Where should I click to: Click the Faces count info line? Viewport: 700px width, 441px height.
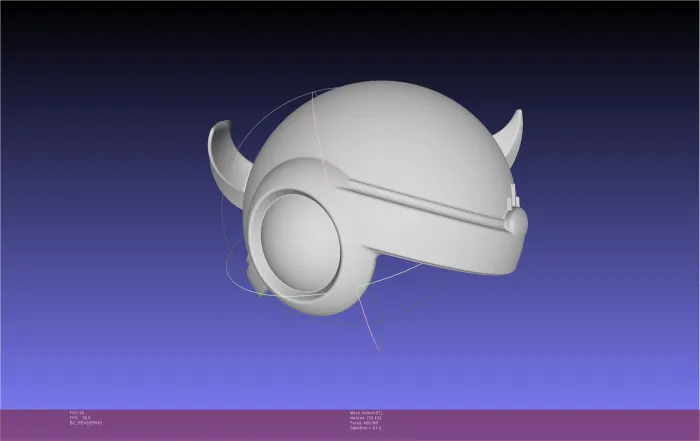click(x=364, y=423)
